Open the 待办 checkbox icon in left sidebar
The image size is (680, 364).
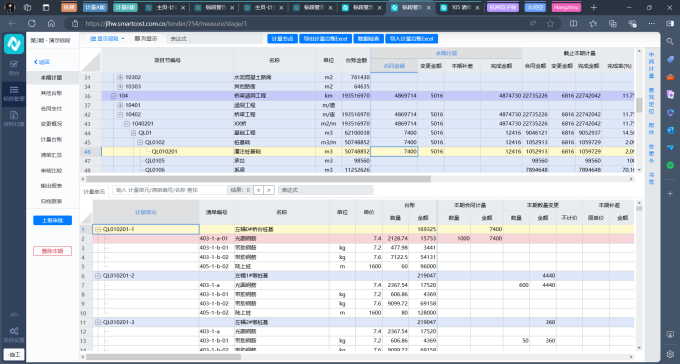[13, 64]
